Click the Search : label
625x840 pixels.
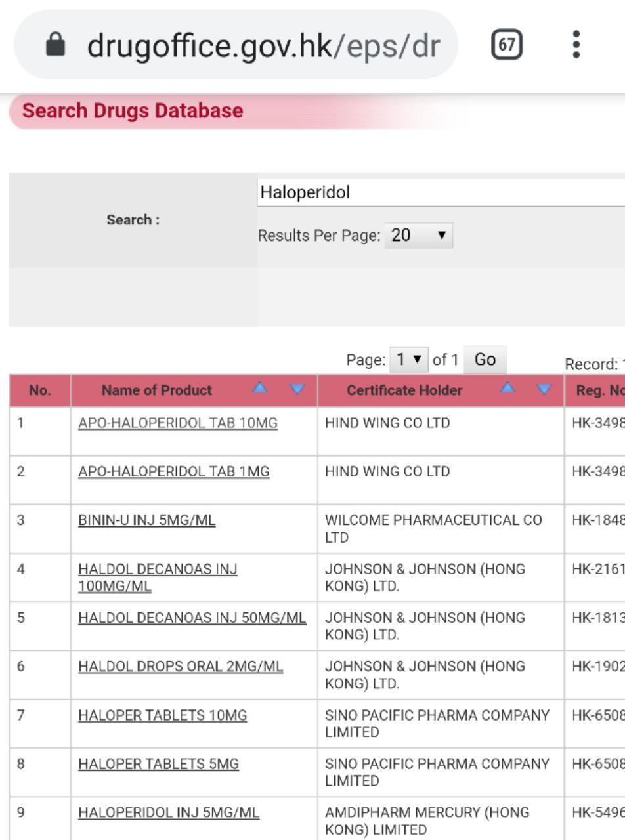pyautogui.click(x=133, y=220)
